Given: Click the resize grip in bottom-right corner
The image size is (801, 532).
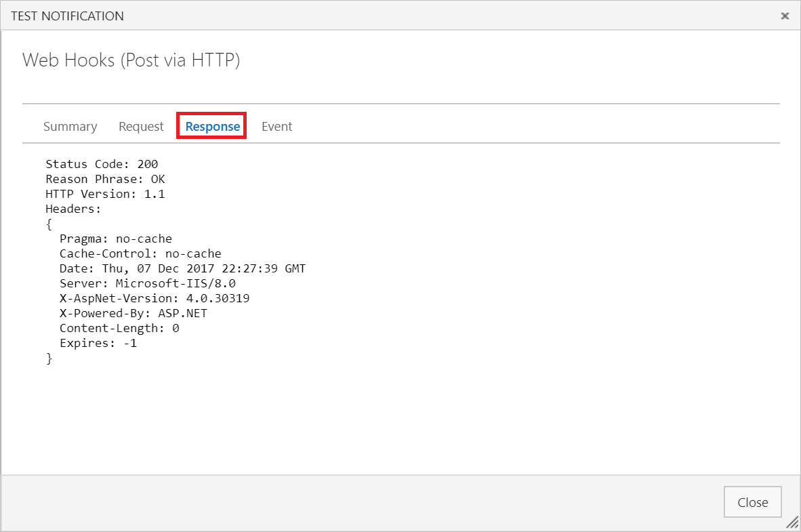Looking at the screenshot, I should pos(793,524).
